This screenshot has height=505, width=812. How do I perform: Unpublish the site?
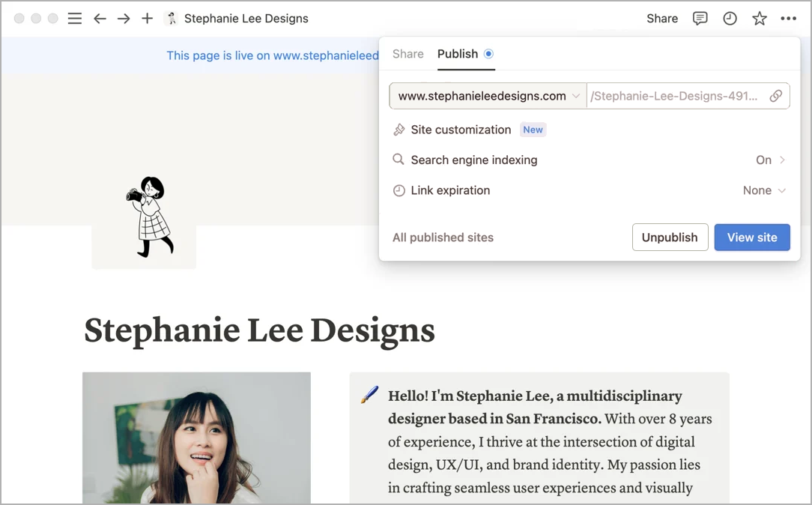click(670, 237)
